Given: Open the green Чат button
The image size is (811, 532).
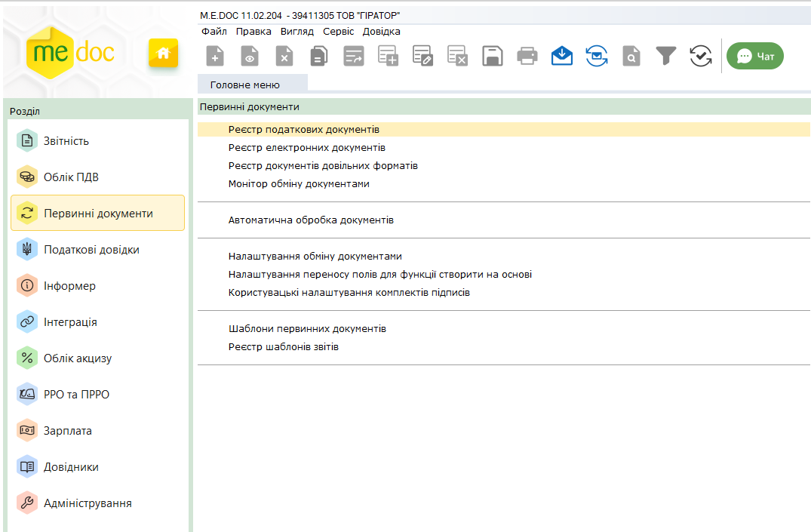Looking at the screenshot, I should tap(754, 56).
